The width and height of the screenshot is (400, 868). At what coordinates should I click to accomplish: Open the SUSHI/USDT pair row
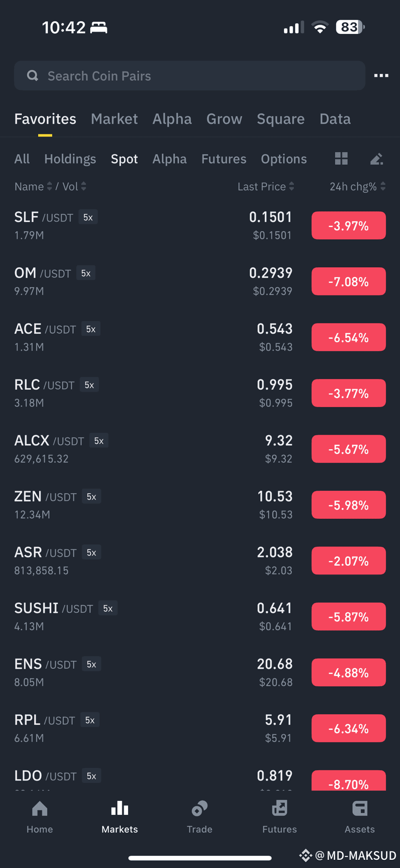click(200, 617)
